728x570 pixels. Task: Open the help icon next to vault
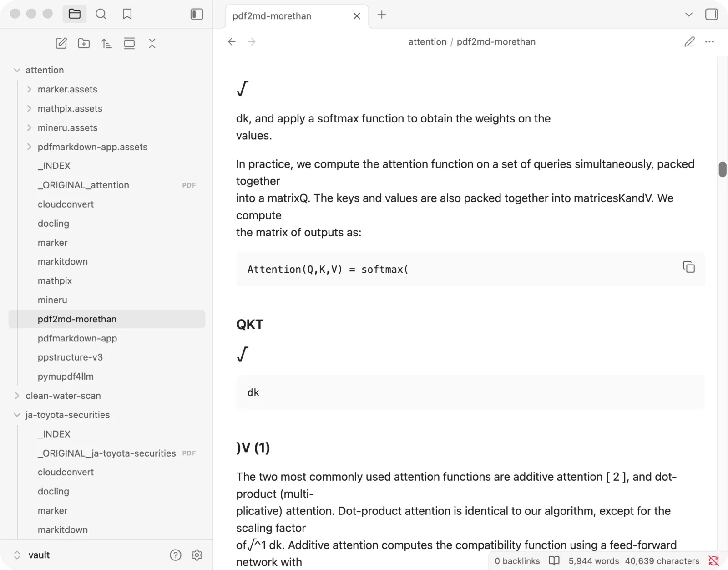pos(175,555)
